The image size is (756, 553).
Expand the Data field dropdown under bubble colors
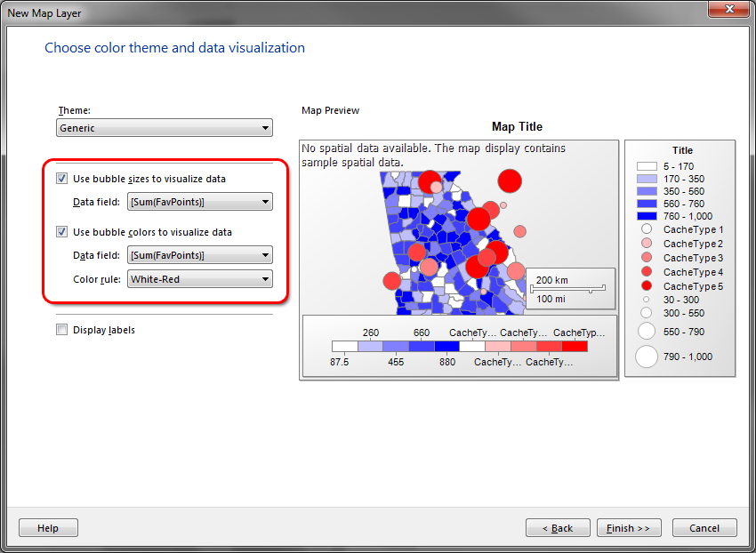(x=200, y=255)
